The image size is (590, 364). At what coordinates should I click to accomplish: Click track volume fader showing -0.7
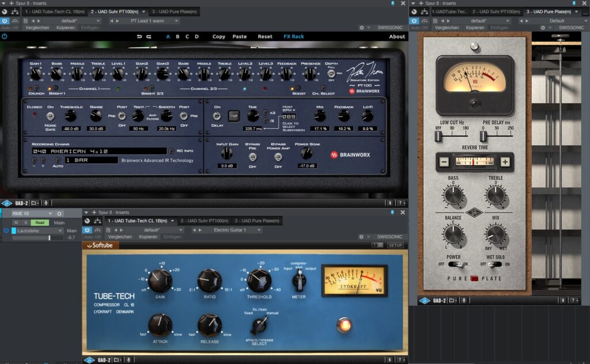[x=50, y=238]
